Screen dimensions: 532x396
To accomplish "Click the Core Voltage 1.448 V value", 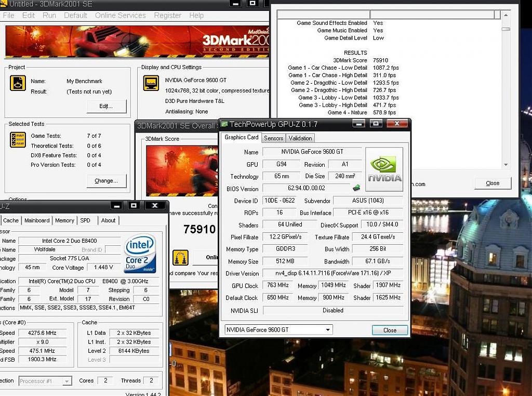I will [x=103, y=268].
